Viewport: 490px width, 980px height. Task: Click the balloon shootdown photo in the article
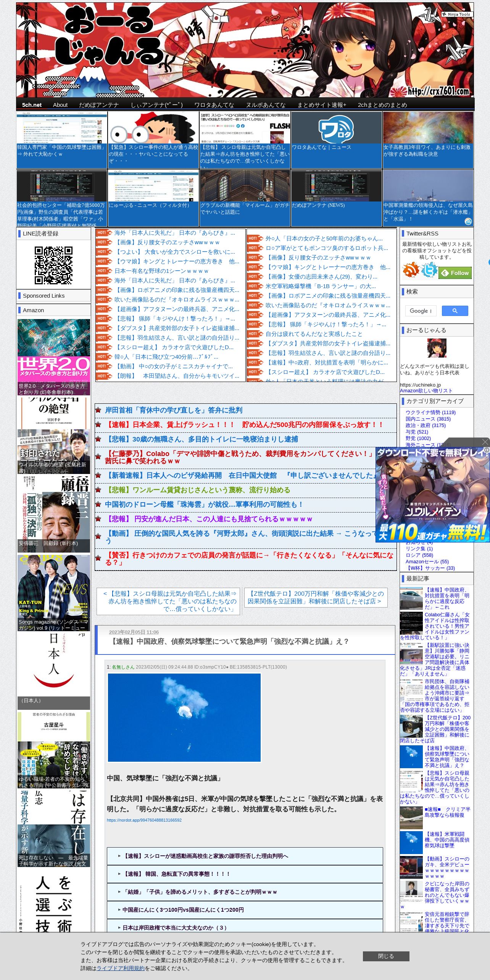(184, 717)
